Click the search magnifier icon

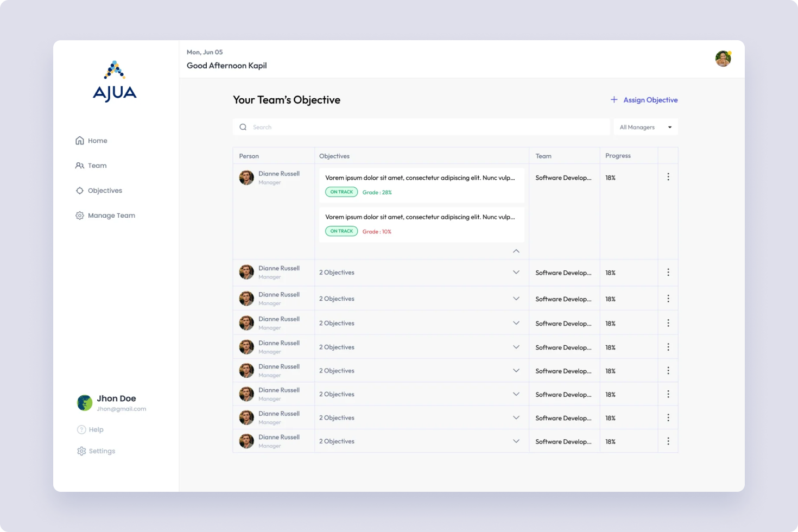[243, 127]
